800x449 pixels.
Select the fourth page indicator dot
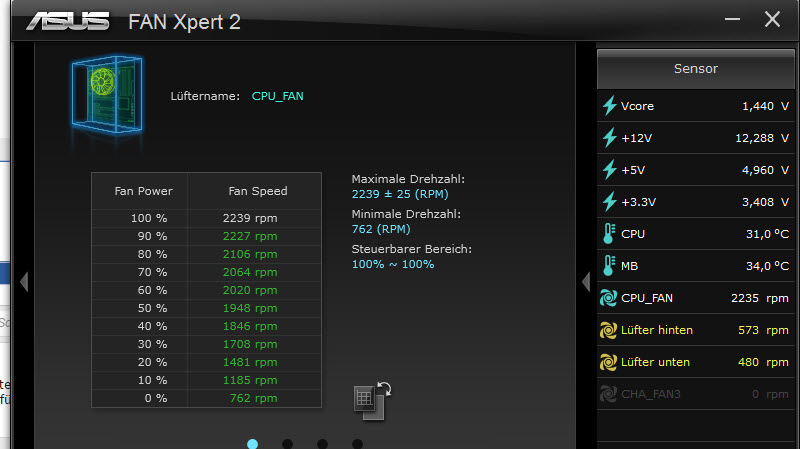[x=357, y=444]
